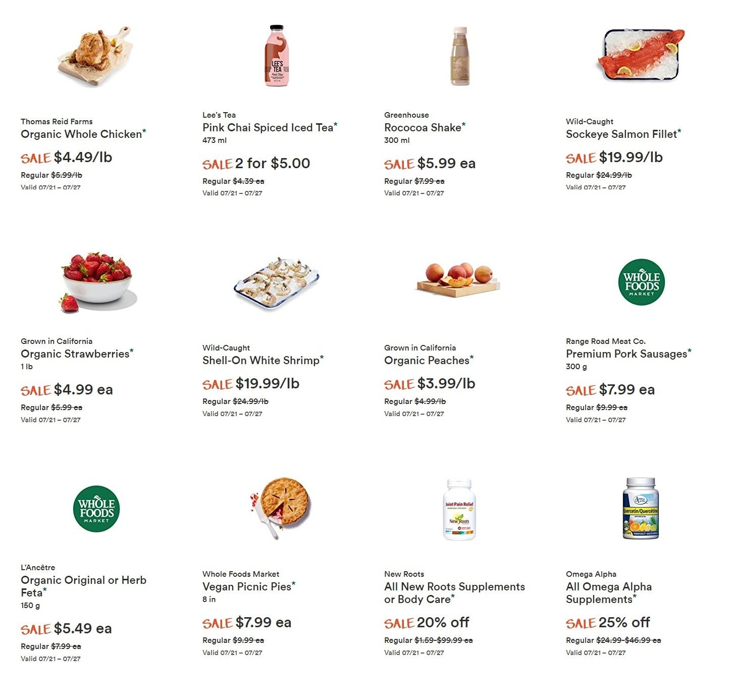
Task: Click the New Roots Joint Pain Relief bottle
Action: click(459, 509)
